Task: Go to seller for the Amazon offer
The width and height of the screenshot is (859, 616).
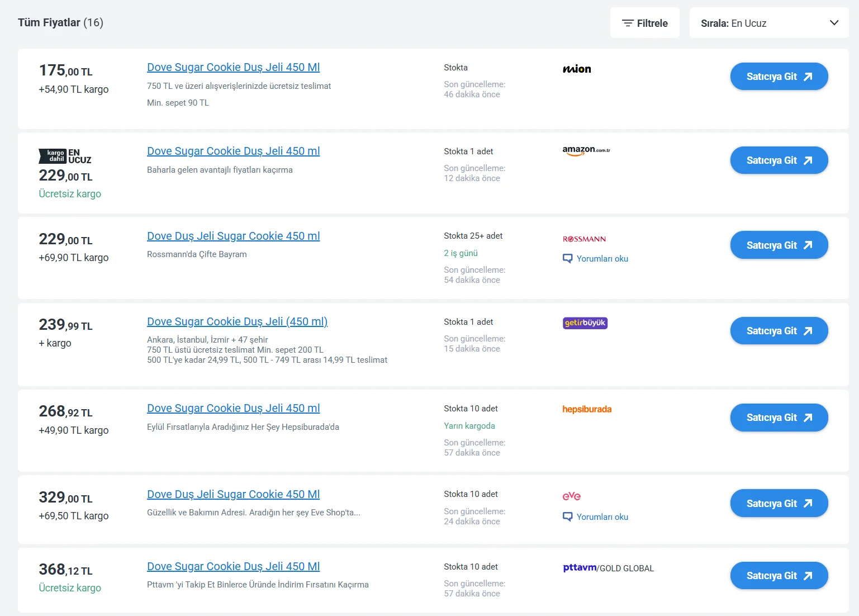Action: 779,160
